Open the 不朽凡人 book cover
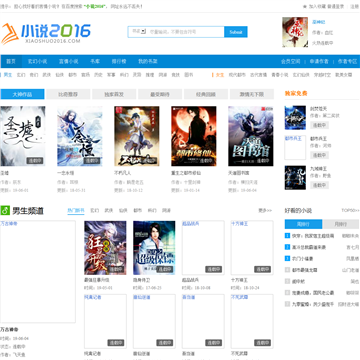The height and width of the screenshot is (360, 360). (x=137, y=136)
